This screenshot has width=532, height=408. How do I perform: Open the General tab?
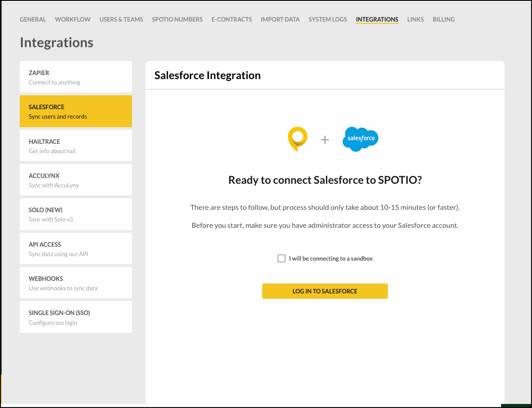(33, 19)
